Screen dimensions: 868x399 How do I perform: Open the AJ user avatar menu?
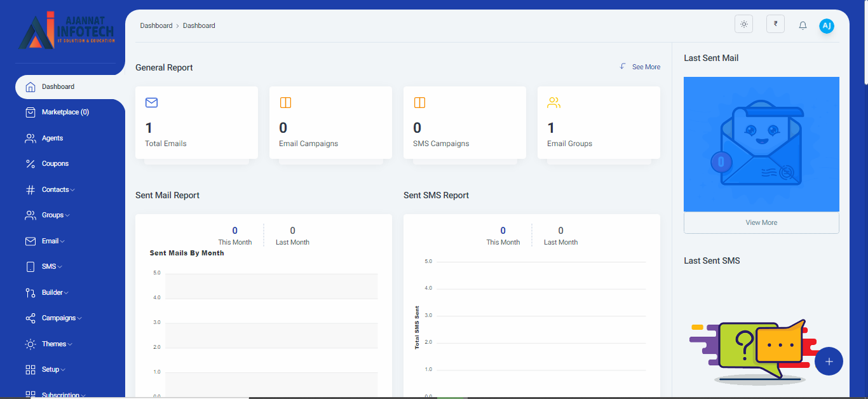[x=826, y=25]
